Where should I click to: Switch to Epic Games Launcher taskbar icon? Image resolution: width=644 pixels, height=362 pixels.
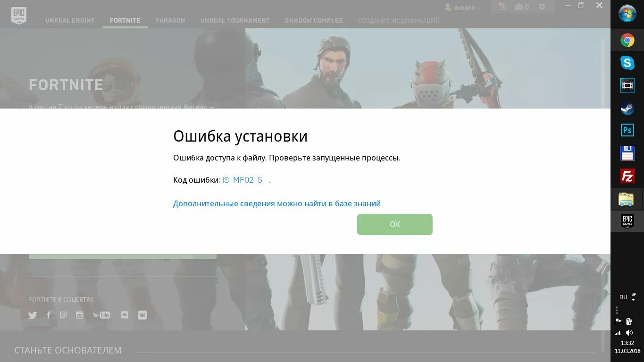pos(627,221)
